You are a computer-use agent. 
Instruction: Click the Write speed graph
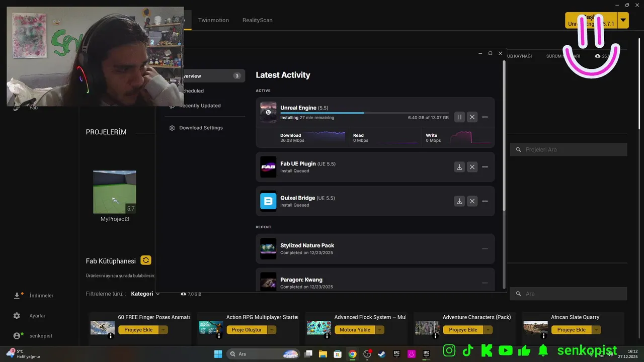pos(470,137)
